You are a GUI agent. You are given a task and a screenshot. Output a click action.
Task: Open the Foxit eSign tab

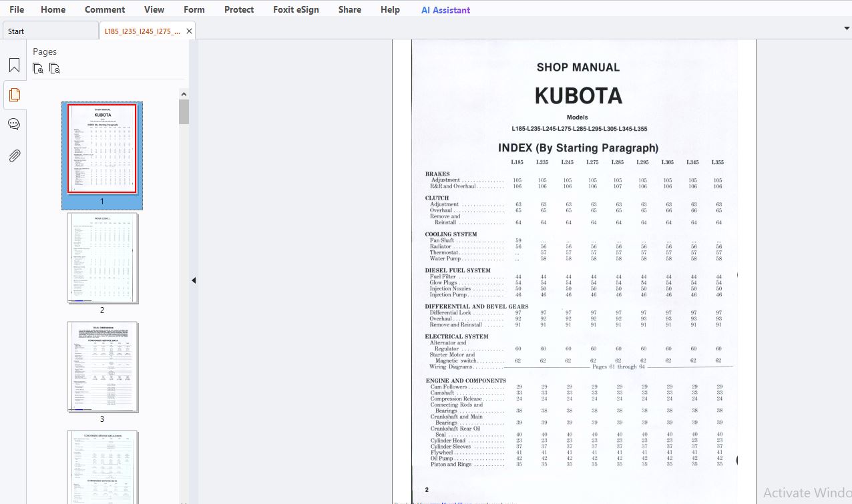coord(296,9)
